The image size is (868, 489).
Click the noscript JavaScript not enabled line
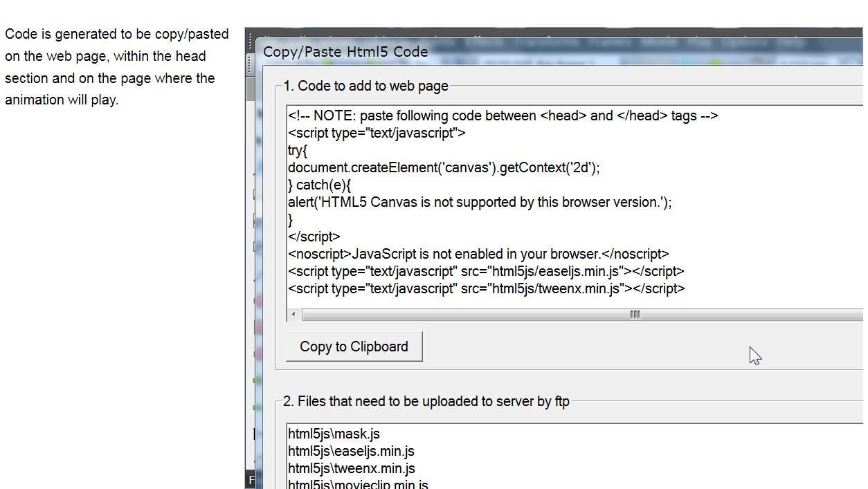pyautogui.click(x=478, y=254)
